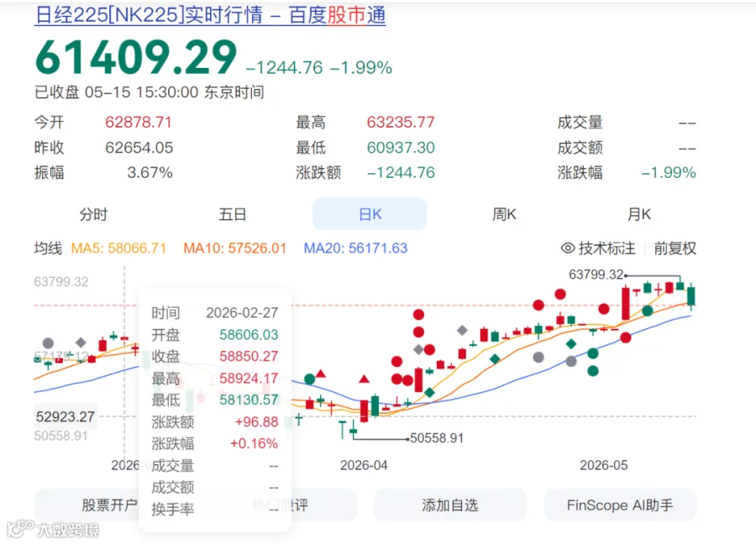Open the 日经225[NK225]实时行情 title link
This screenshot has width=756, height=544.
(x=210, y=15)
